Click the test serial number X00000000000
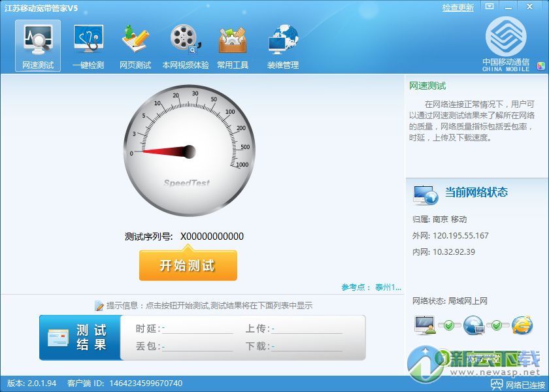Screen dimensions: 549x392 (212, 237)
